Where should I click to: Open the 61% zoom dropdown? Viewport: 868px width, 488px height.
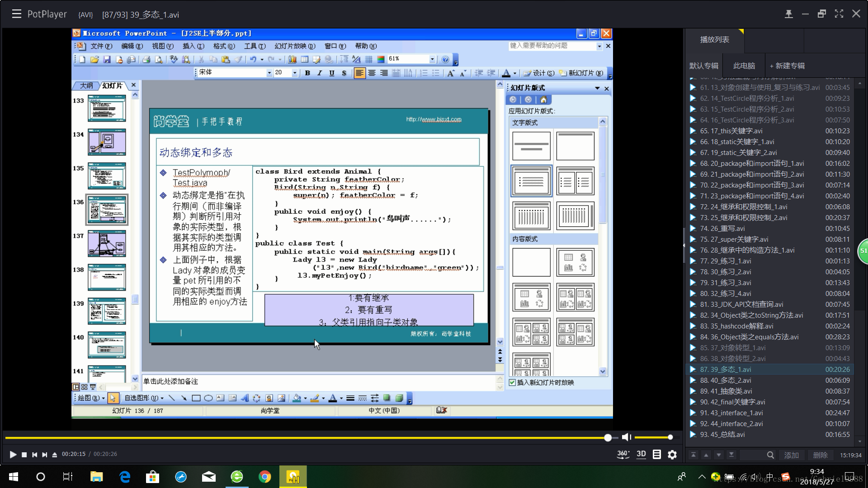(x=432, y=59)
